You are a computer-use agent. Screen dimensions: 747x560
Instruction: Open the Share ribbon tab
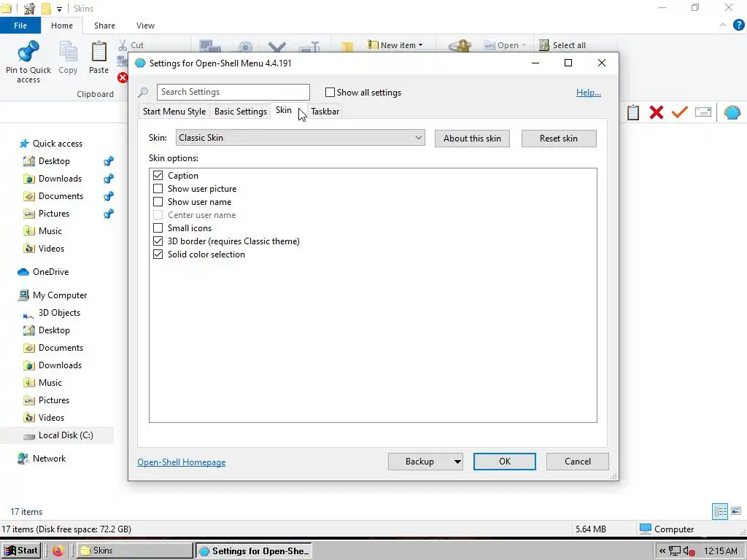click(104, 26)
